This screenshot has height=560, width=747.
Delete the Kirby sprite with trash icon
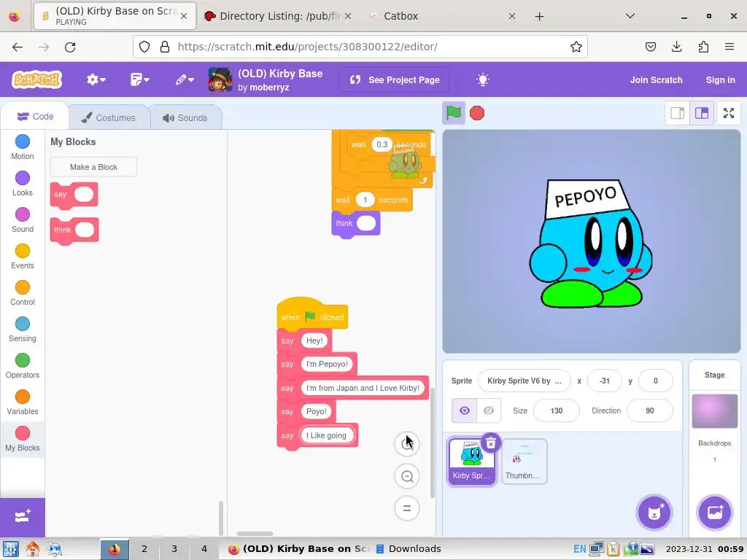pyautogui.click(x=491, y=443)
